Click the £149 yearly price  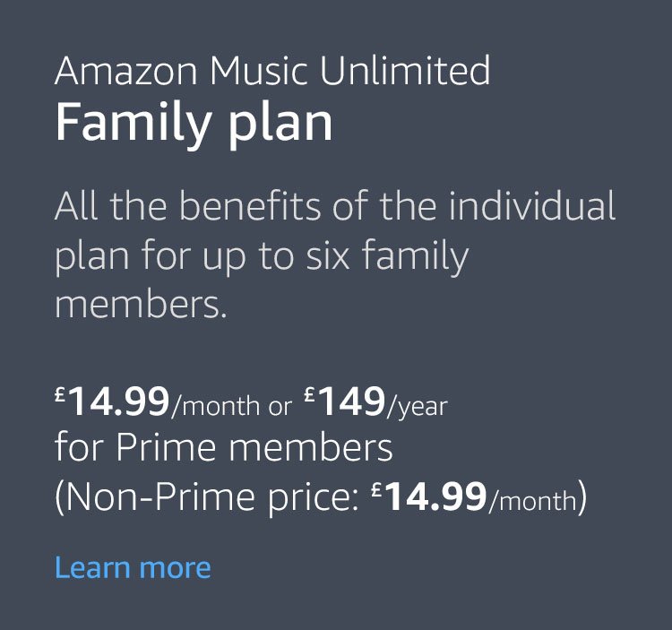[x=345, y=404]
